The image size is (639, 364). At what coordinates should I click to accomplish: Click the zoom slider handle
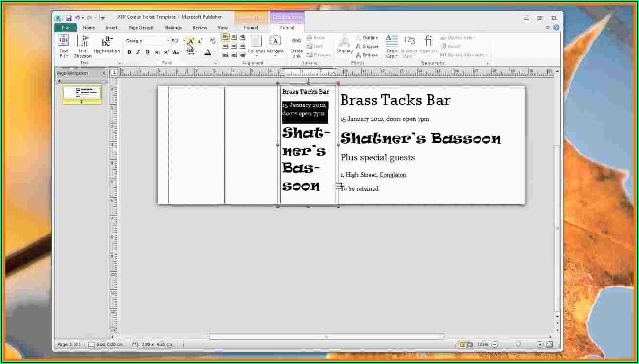click(x=518, y=345)
